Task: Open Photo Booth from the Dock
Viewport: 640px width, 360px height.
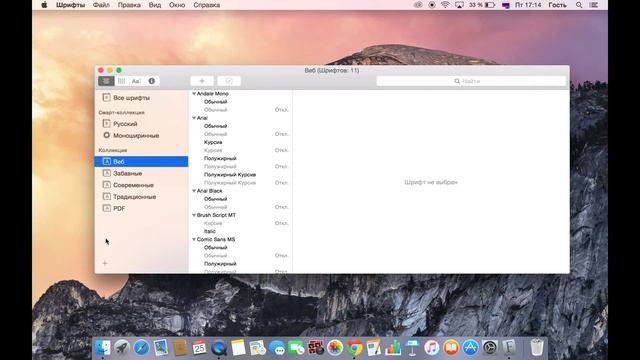Action: pyautogui.click(x=316, y=348)
